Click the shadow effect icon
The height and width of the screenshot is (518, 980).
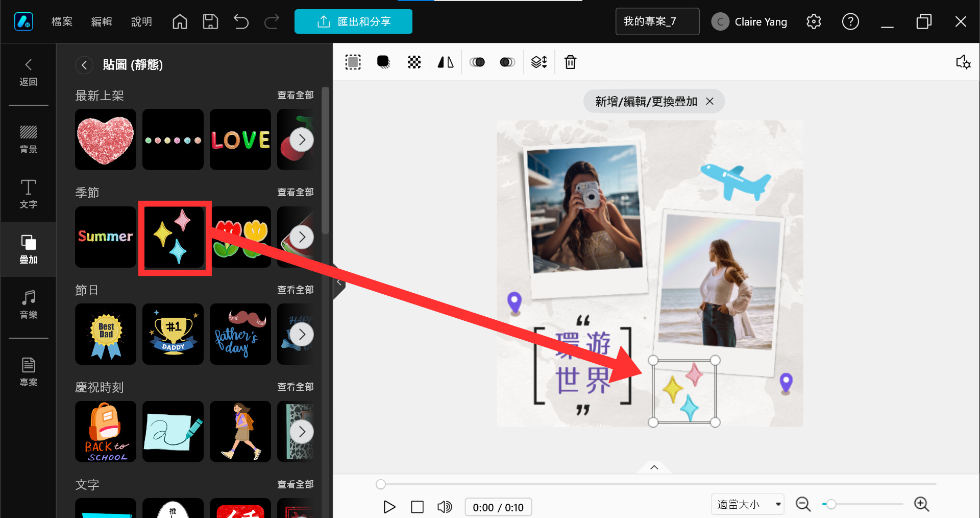(383, 62)
